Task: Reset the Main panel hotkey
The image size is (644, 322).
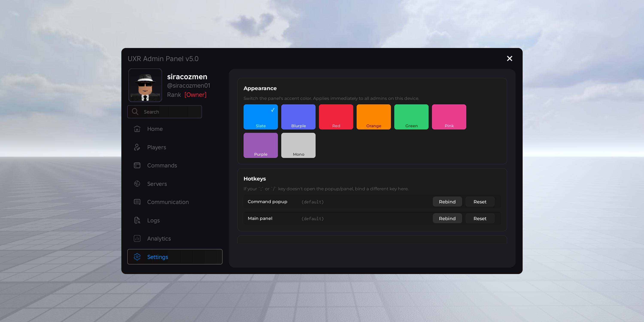Action: (x=480, y=218)
